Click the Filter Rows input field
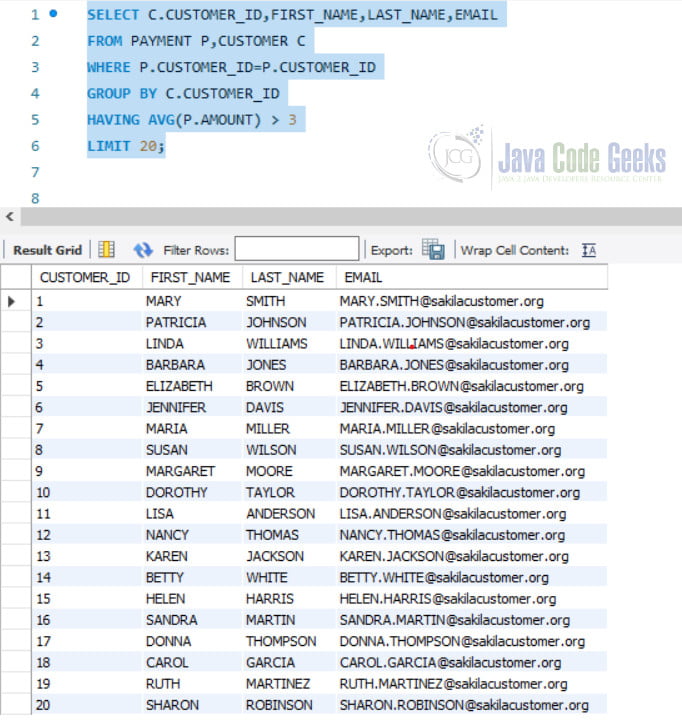 coord(297,249)
